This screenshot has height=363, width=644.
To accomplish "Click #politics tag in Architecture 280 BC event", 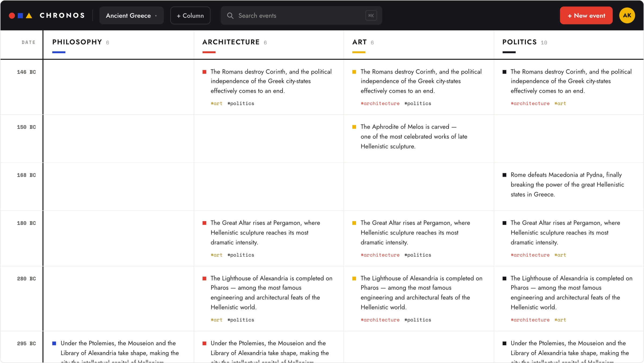I will [241, 320].
